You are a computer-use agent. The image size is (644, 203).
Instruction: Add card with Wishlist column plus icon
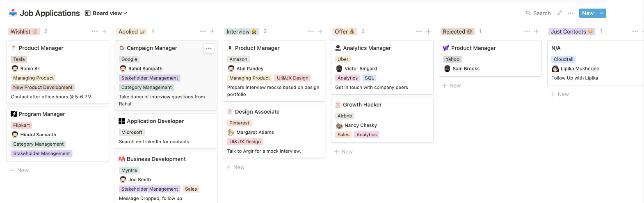click(x=104, y=31)
